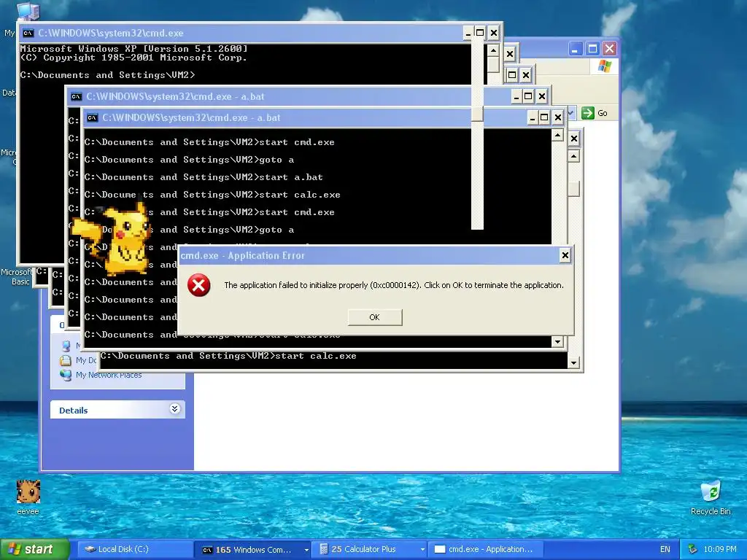This screenshot has width=747, height=560.
Task: Close the front cmd.exe - a.bat window
Action: click(558, 117)
